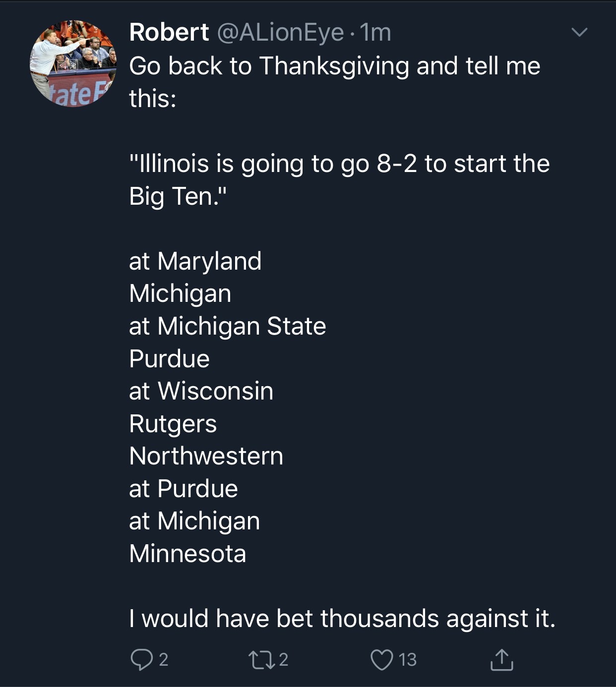This screenshot has height=687, width=616.
Task: Click the "Minnesota" line in the tweet
Action: [x=187, y=554]
